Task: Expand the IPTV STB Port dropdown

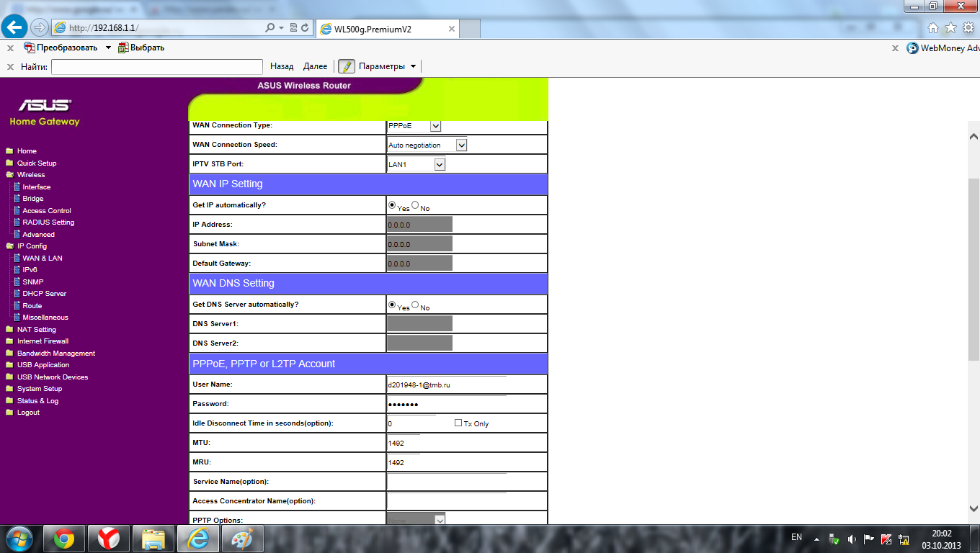Action: [x=440, y=165]
